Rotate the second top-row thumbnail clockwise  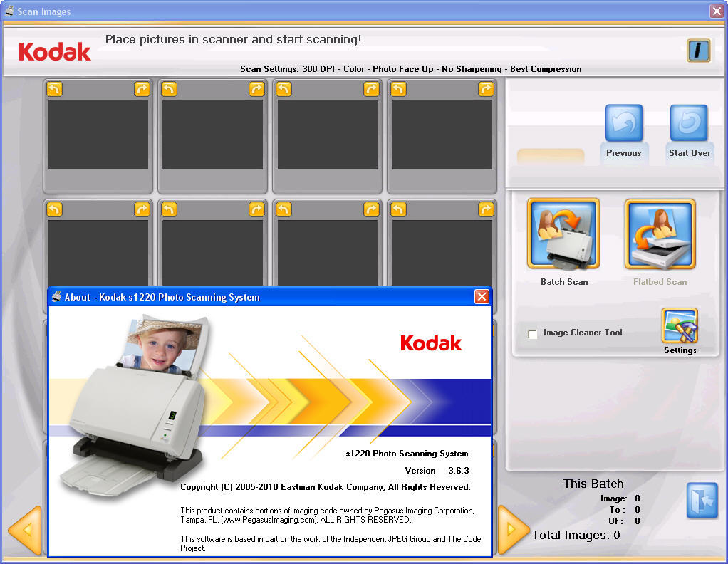(256, 89)
